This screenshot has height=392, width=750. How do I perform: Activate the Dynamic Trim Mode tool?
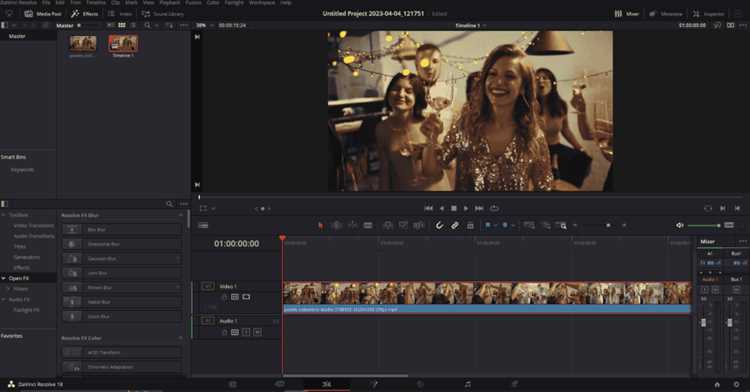tap(353, 225)
